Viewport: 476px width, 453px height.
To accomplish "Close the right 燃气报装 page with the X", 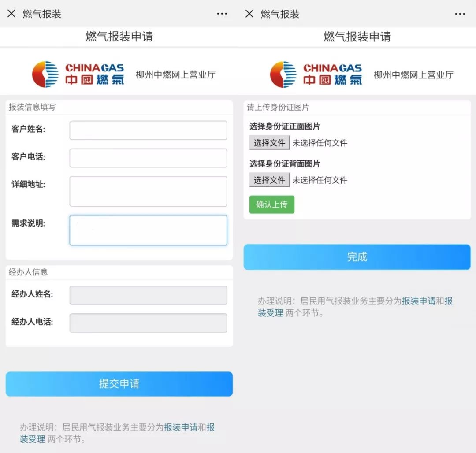I will 249,14.
